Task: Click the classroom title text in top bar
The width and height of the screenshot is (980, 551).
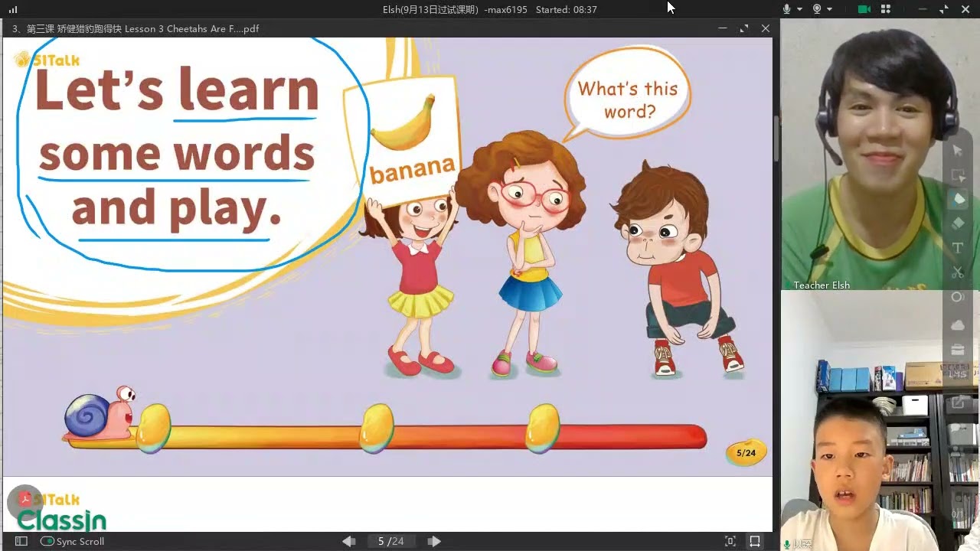Action: pos(455,9)
